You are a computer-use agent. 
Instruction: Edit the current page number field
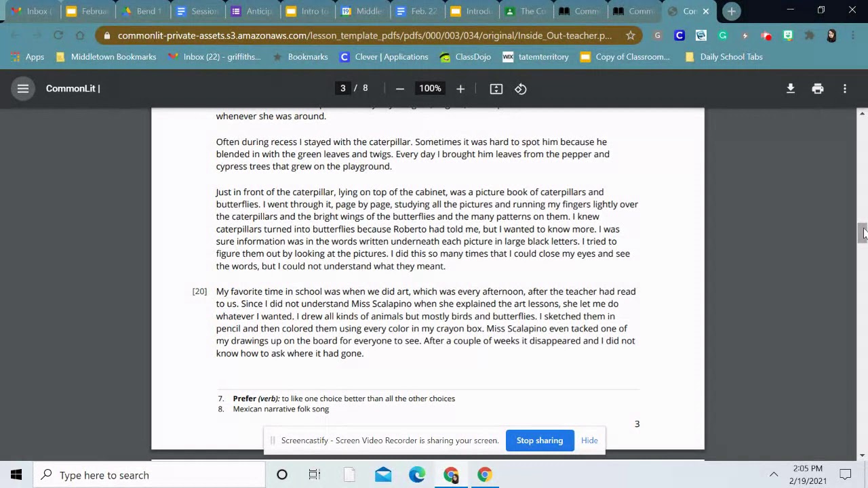coord(342,88)
